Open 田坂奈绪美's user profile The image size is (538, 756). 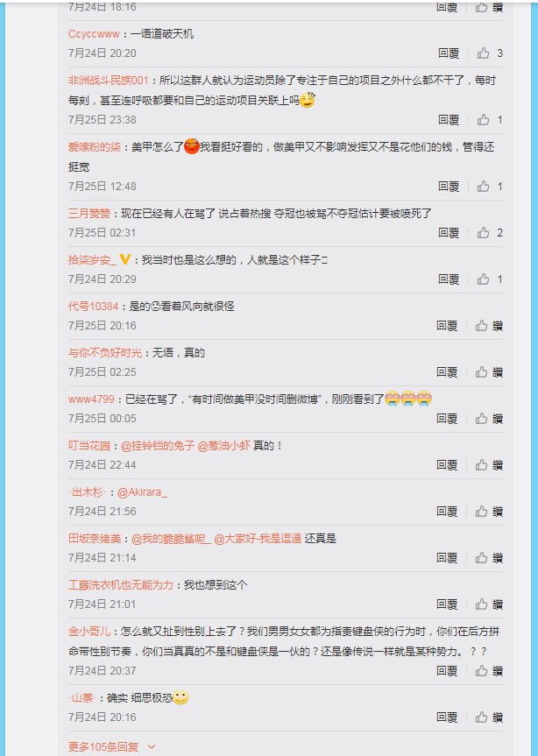pos(95,539)
